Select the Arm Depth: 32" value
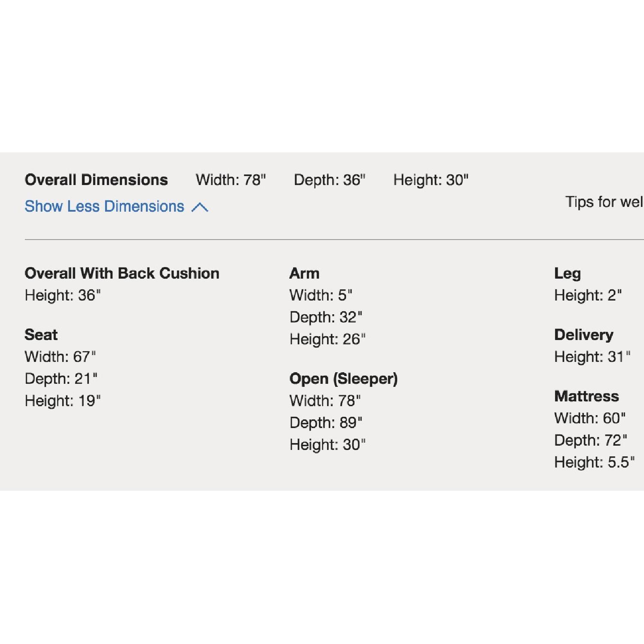 tap(326, 317)
